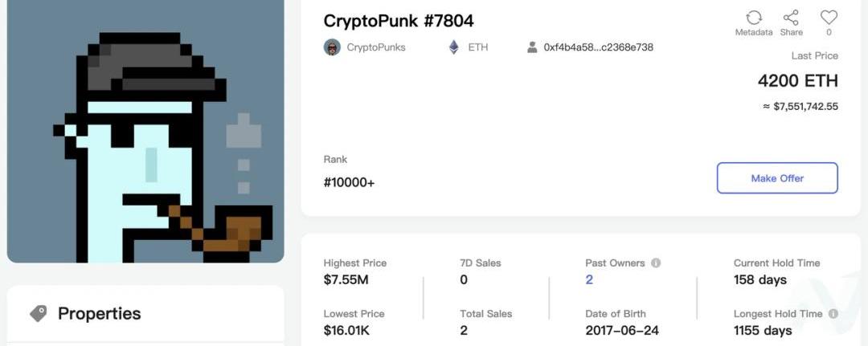Viewport: 868px width, 346px height.
Task: Select the Properties section header
Action: (99, 313)
